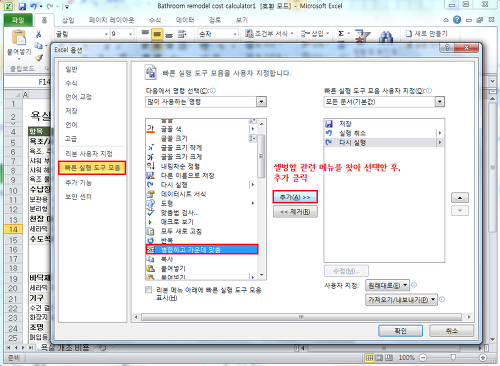Screen dimensions: 500x366
Task: Open the 삽입 cells button in the ribbon
Action: tap(315, 33)
